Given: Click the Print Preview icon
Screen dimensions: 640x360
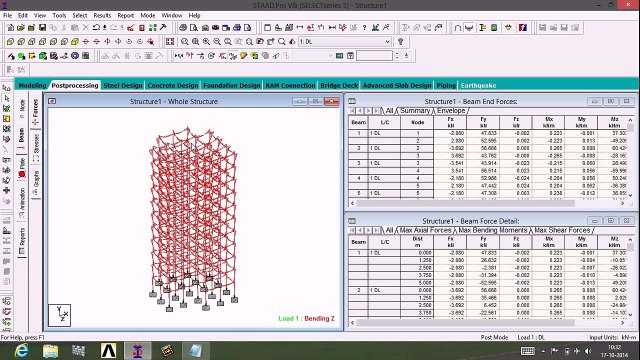Looking at the screenshot, I should click(x=193, y=28).
